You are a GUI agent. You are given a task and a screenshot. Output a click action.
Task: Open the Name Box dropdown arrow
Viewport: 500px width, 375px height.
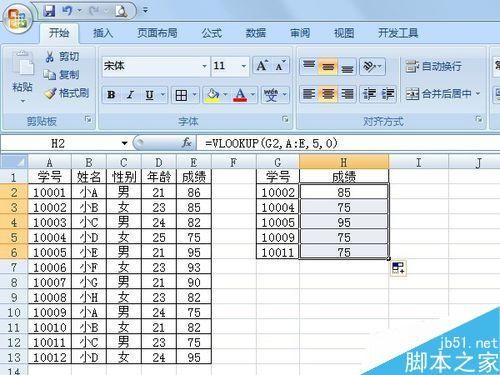124,144
